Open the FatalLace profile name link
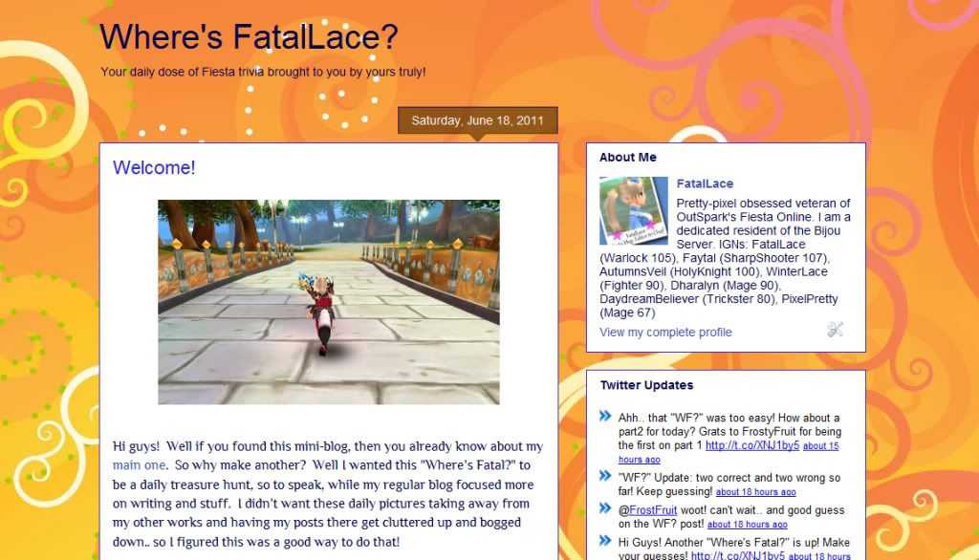This screenshot has height=560, width=979. point(705,183)
